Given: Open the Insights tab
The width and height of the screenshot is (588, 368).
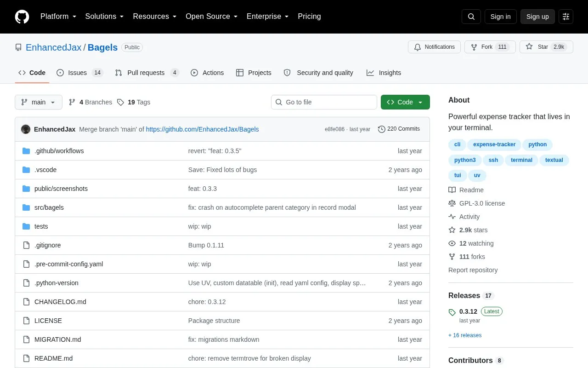Looking at the screenshot, I should click(384, 73).
